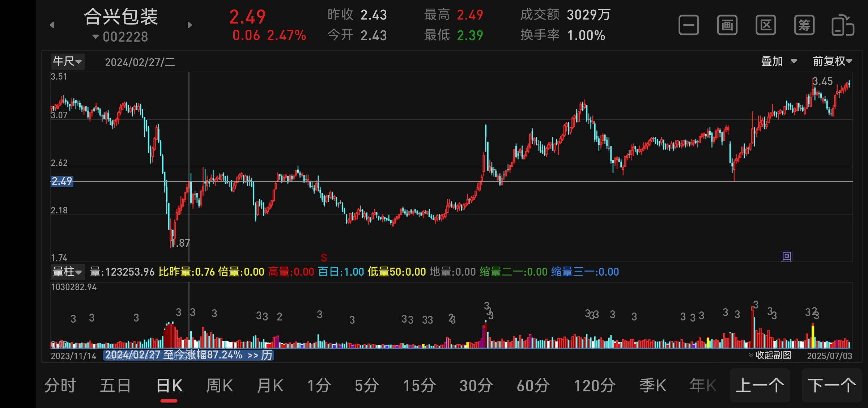Expand the stock code 002228 selector

(121, 37)
